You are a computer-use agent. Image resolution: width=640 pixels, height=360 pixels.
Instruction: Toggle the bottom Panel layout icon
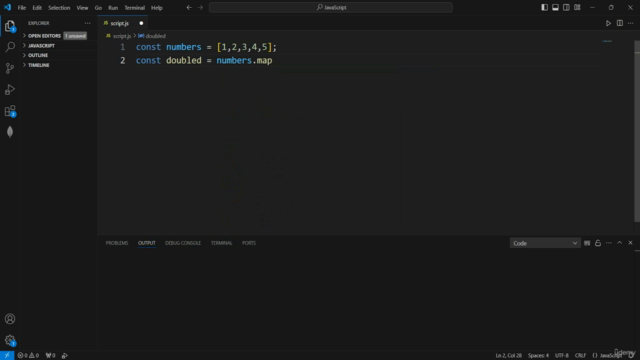[556, 7]
